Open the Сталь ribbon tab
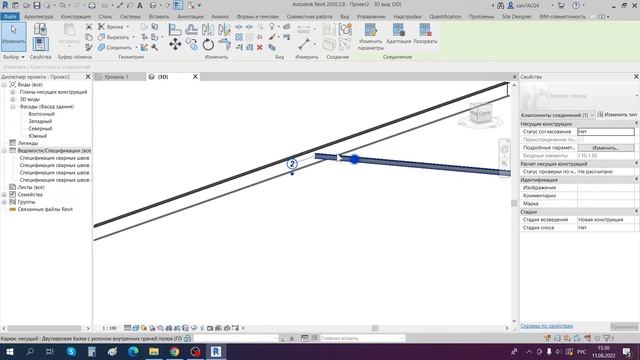The height and width of the screenshot is (360, 640). [105, 17]
